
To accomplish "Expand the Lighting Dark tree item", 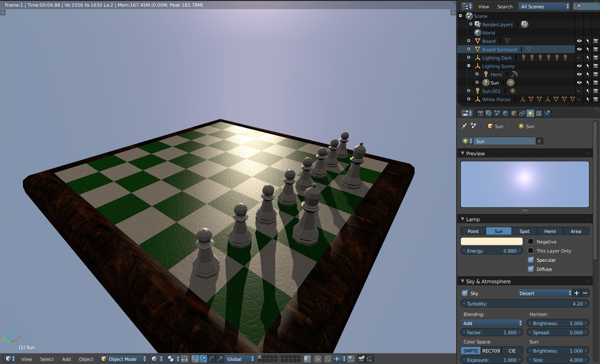I will tap(469, 58).
